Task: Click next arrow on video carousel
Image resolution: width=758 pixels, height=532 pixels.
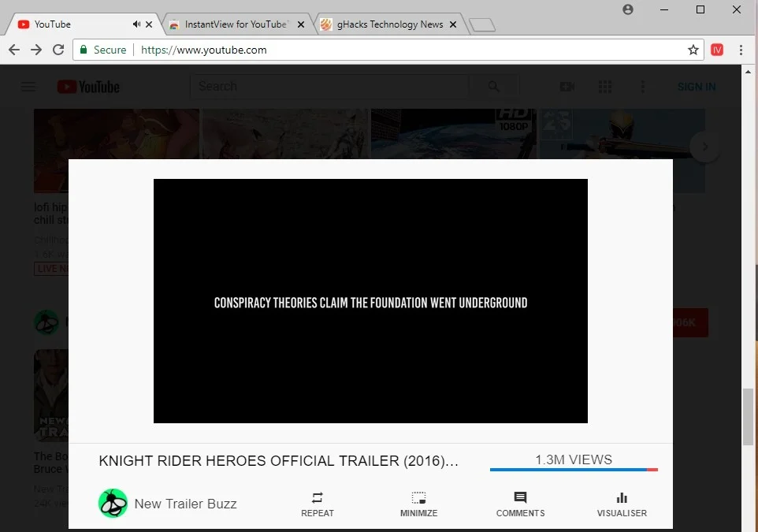Action: (705, 147)
